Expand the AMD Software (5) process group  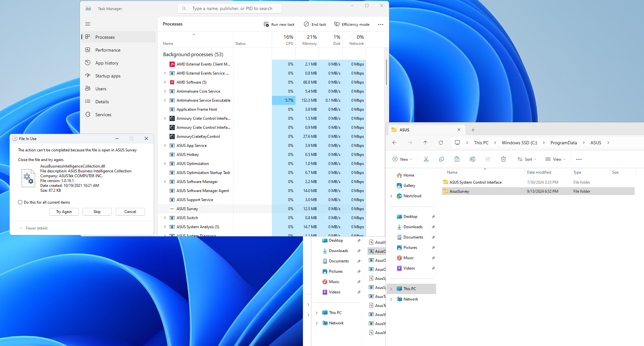point(165,82)
